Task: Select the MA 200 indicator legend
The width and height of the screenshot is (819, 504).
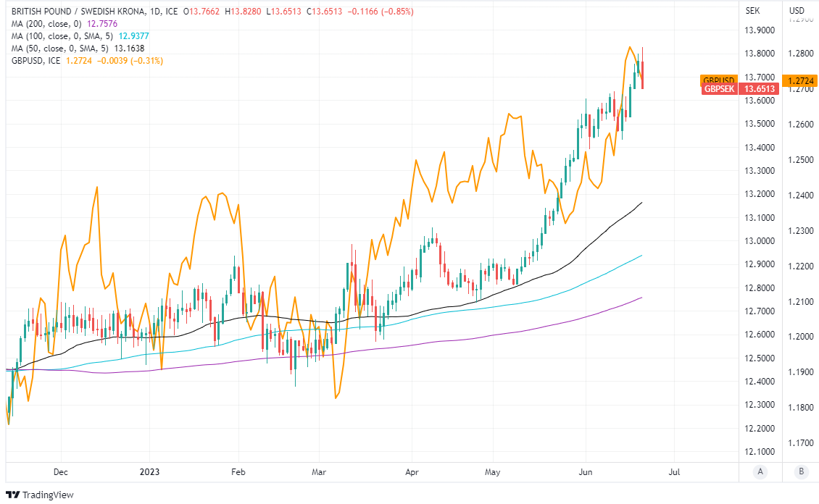Action: [45, 24]
